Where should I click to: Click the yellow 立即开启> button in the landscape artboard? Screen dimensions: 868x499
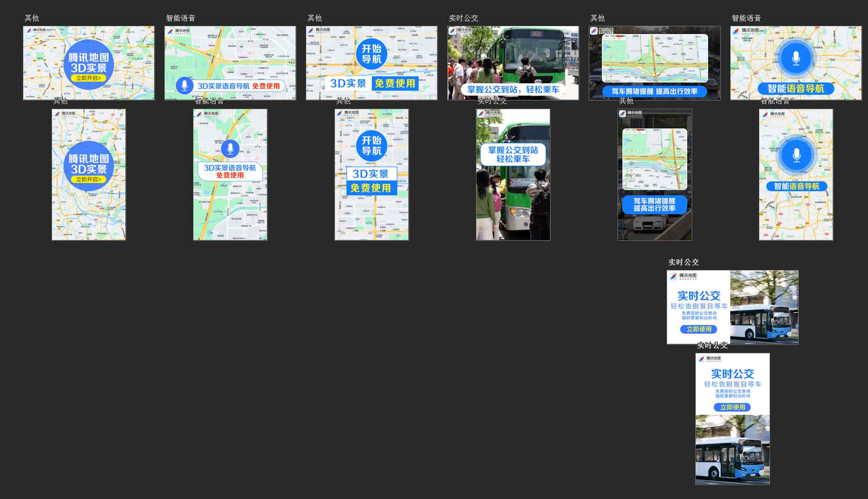pyautogui.click(x=89, y=78)
